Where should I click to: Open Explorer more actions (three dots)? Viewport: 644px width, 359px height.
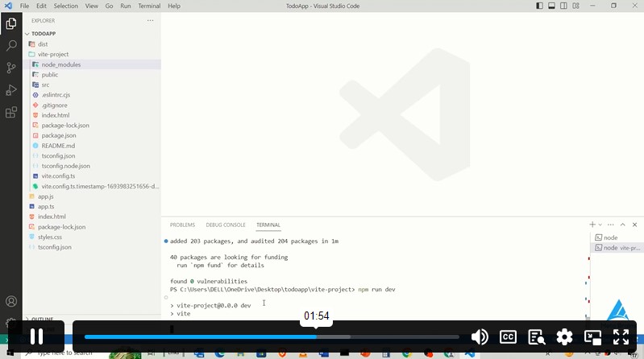pos(151,20)
